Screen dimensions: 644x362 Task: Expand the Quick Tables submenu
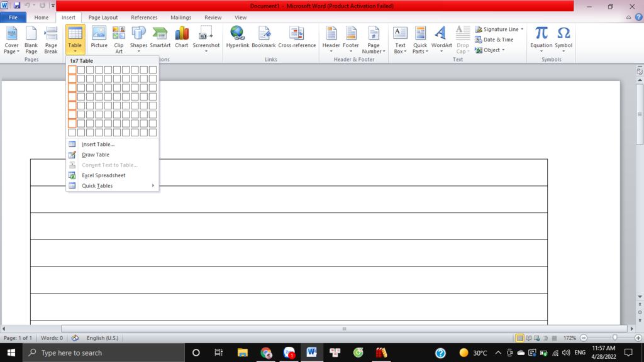point(113,185)
